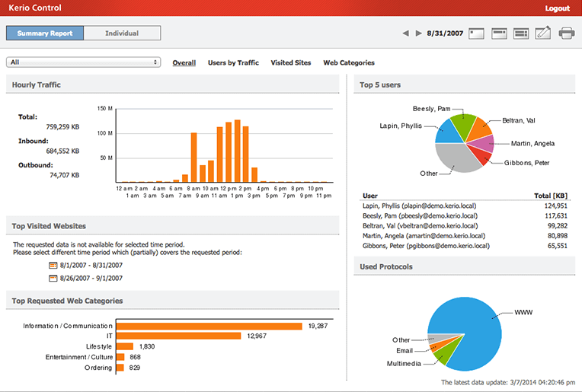This screenshot has width=582, height=392.
Task: Switch to Visited Sites tab
Action: (x=291, y=62)
